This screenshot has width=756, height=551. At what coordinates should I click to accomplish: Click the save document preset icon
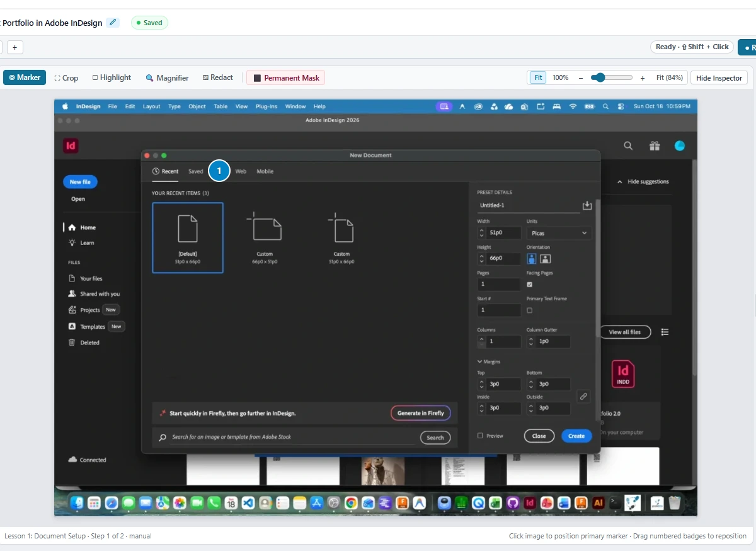(587, 205)
